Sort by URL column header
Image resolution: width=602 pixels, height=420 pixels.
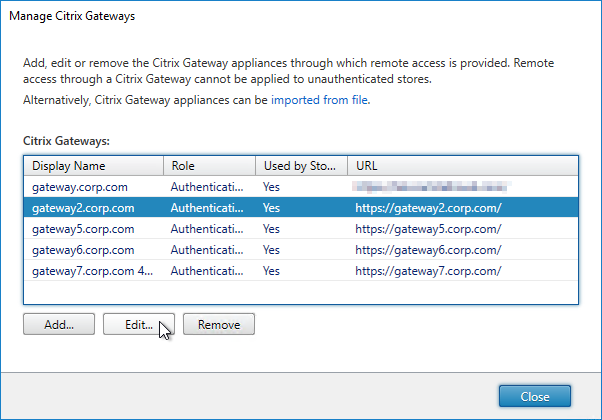point(463,166)
